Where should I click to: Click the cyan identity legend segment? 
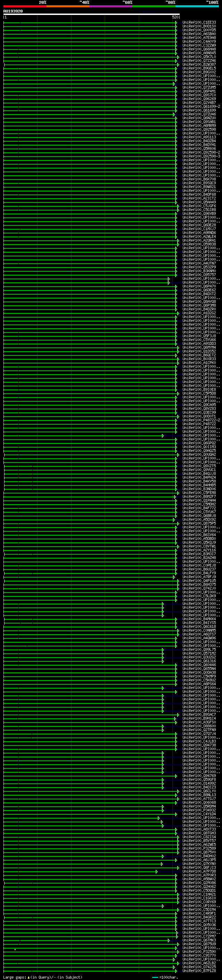[197, 6]
